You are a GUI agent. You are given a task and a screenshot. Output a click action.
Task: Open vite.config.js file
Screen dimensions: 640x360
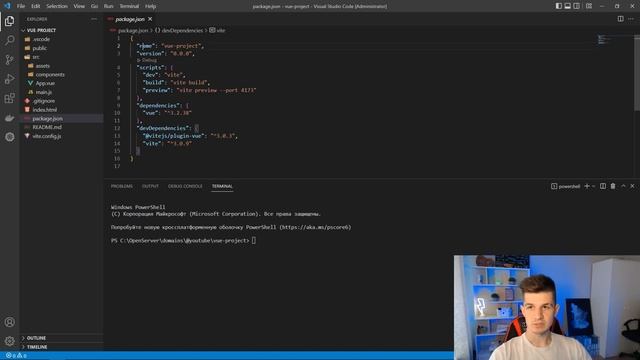pos(47,136)
